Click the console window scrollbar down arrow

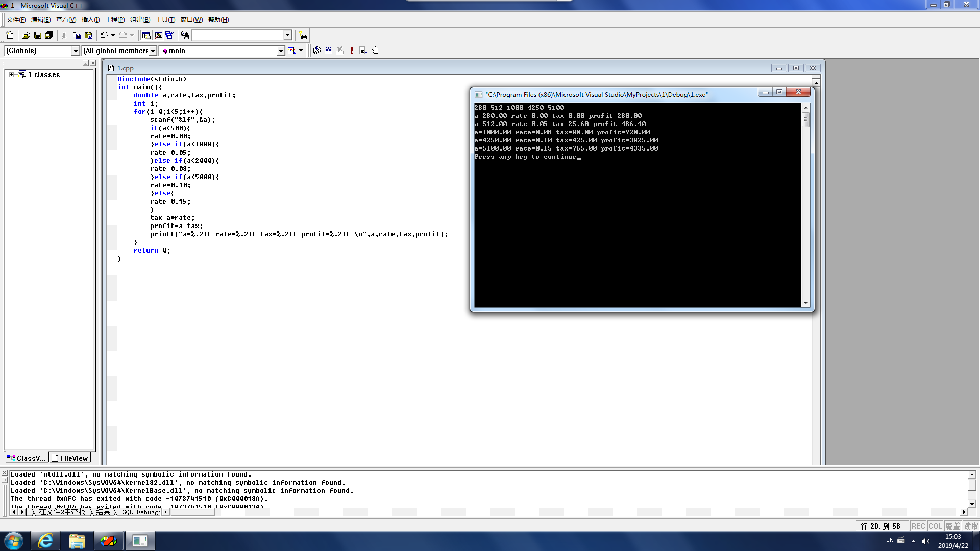coord(806,303)
